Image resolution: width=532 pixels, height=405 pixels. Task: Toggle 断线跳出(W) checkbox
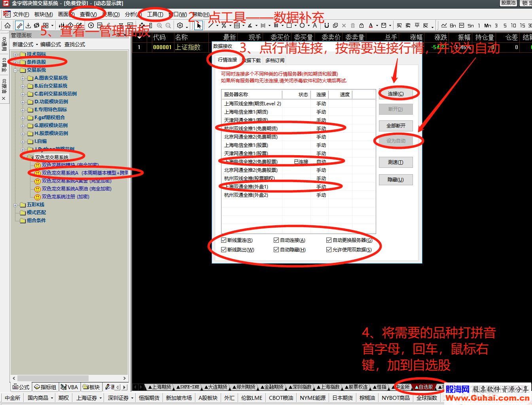(224, 250)
